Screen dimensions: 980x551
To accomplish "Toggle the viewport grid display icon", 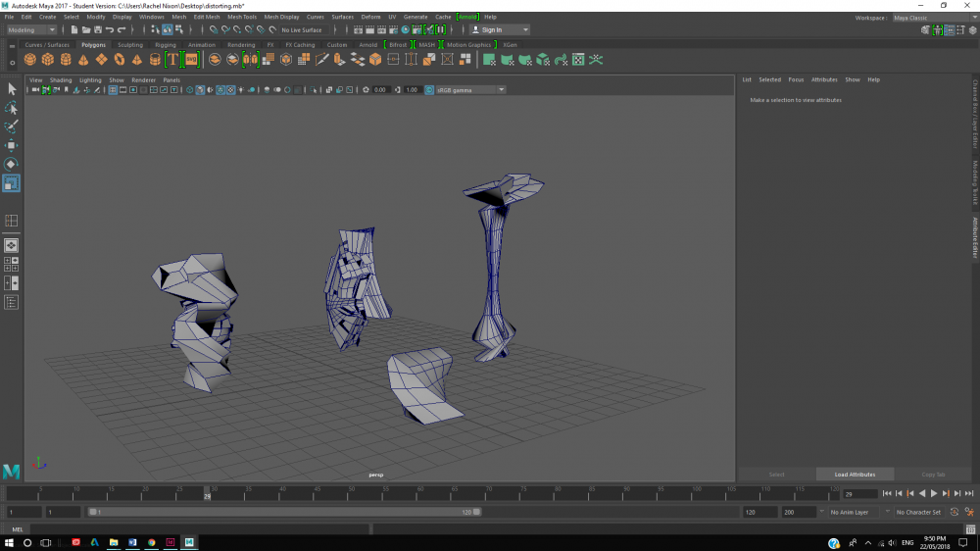I will [x=113, y=90].
